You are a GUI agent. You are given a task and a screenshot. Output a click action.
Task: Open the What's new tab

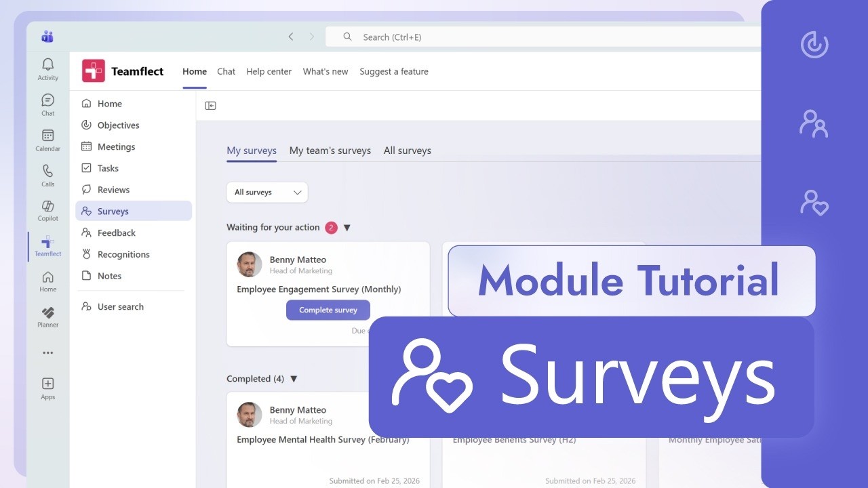tap(325, 71)
